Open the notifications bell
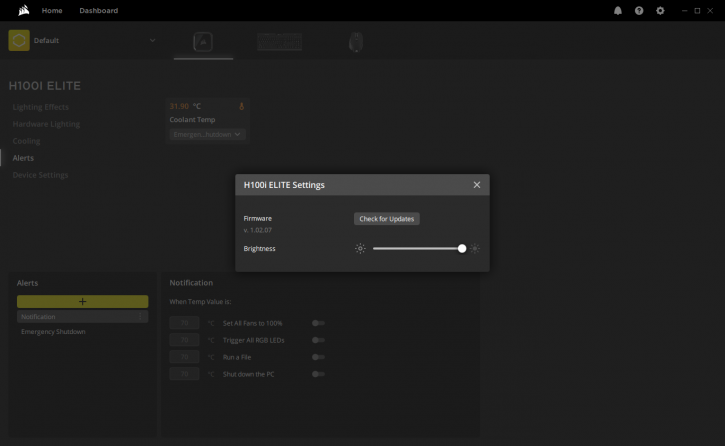Image resolution: width=725 pixels, height=446 pixels. click(618, 11)
